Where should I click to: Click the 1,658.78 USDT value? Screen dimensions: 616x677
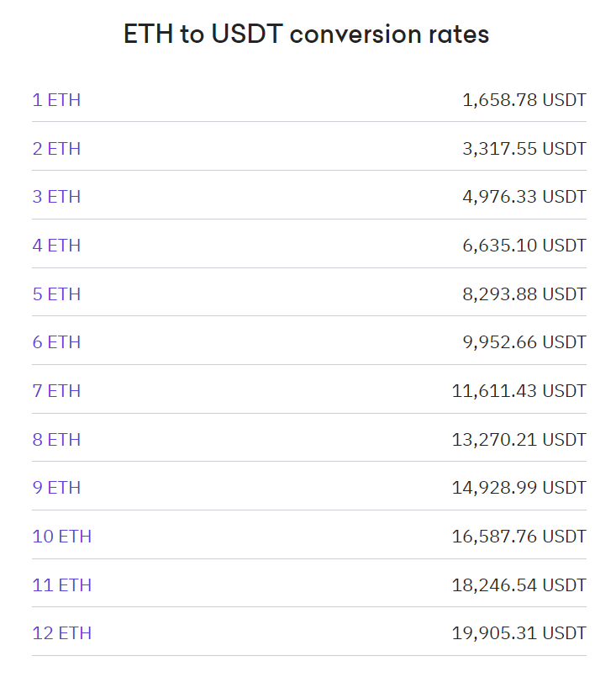click(x=524, y=100)
